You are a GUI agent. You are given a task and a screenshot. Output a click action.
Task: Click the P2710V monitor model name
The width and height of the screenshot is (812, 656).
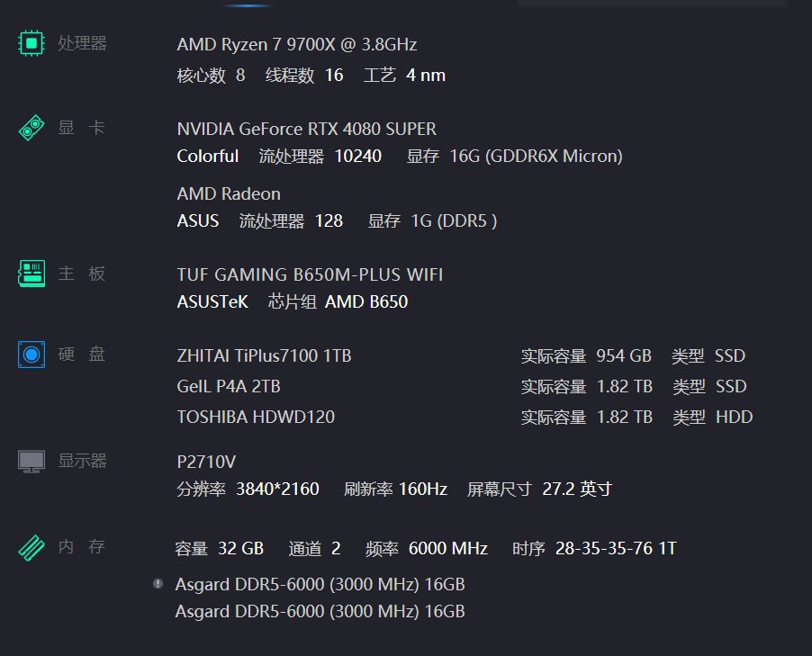(x=206, y=462)
